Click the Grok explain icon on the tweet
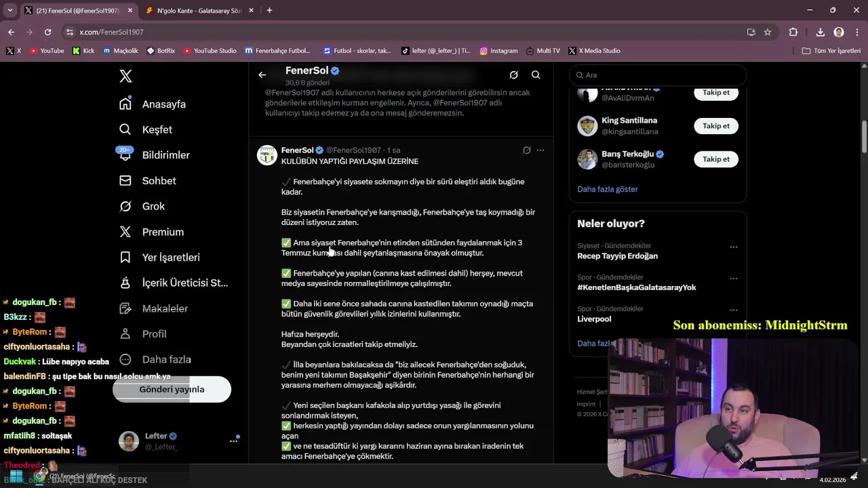The image size is (868, 488). pos(526,150)
